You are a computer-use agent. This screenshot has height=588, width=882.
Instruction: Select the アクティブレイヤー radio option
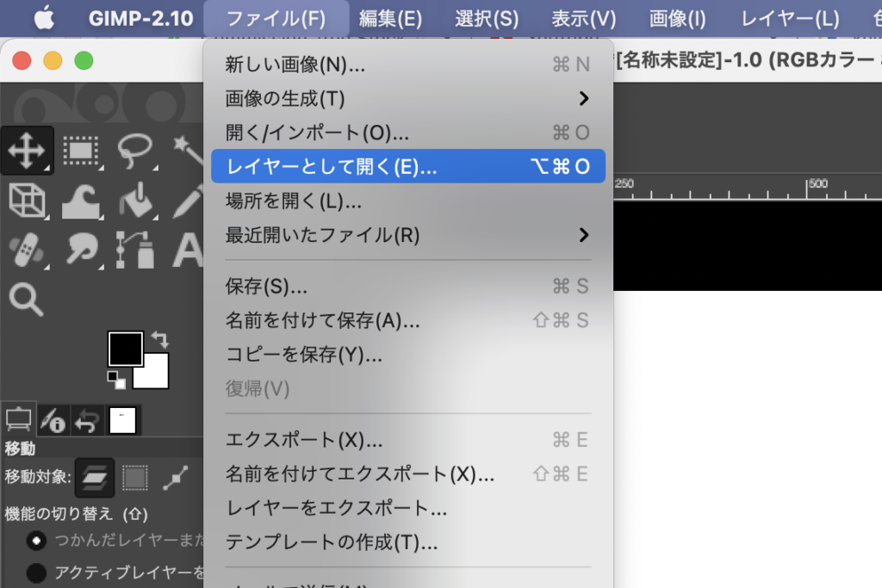point(36,573)
